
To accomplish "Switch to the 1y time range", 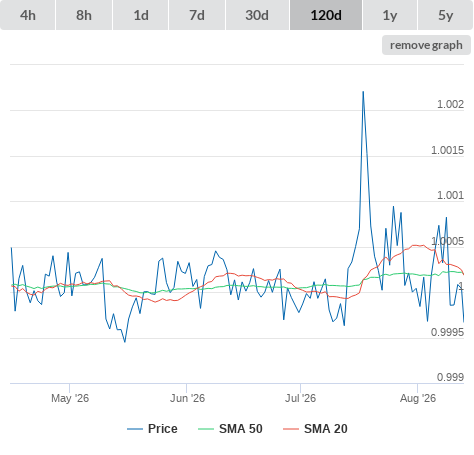I will click(390, 15).
